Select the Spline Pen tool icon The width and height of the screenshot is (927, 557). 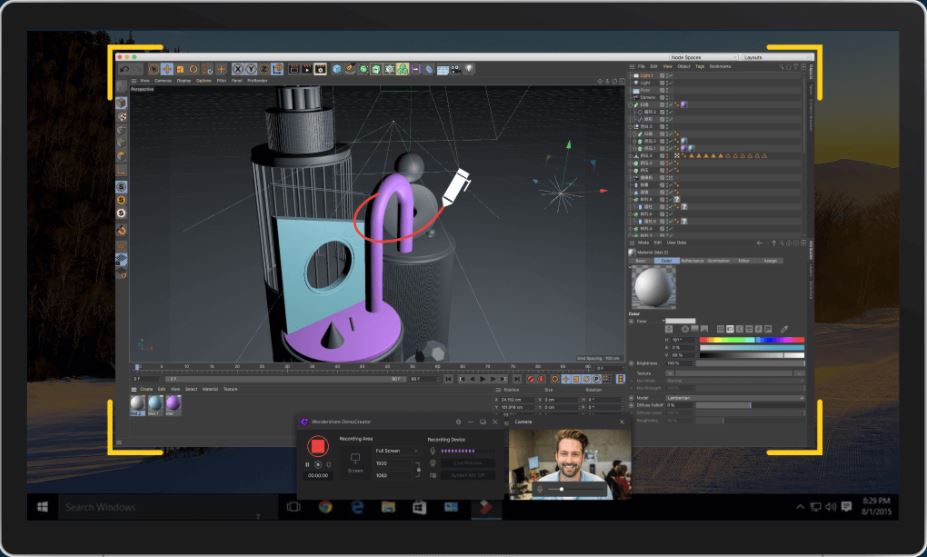pyautogui.click(x=350, y=69)
